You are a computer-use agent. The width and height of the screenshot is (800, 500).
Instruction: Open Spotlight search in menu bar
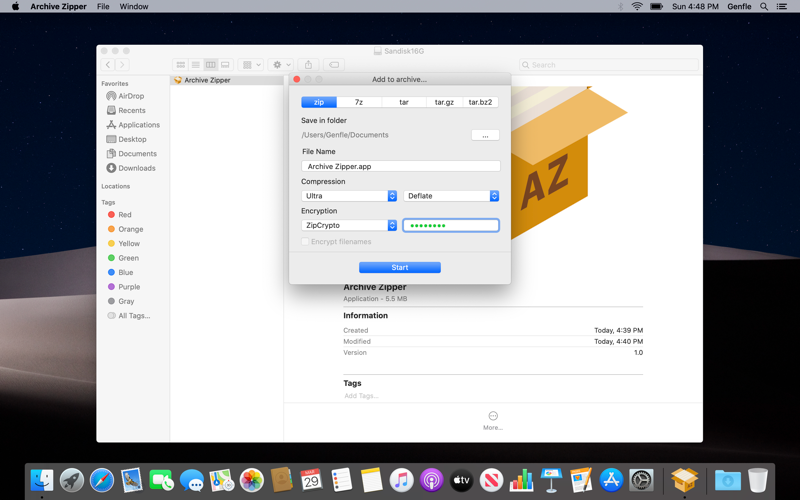pyautogui.click(x=764, y=6)
